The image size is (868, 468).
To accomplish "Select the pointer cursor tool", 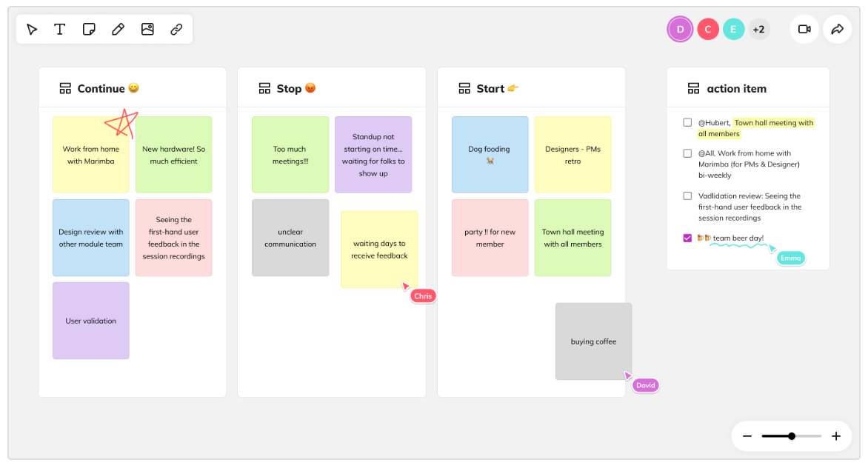I will click(32, 30).
